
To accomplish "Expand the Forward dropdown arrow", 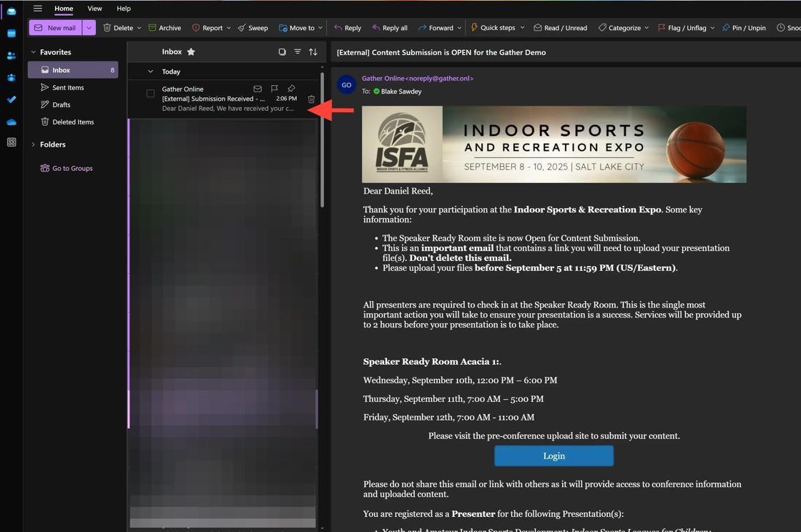I will [x=459, y=28].
